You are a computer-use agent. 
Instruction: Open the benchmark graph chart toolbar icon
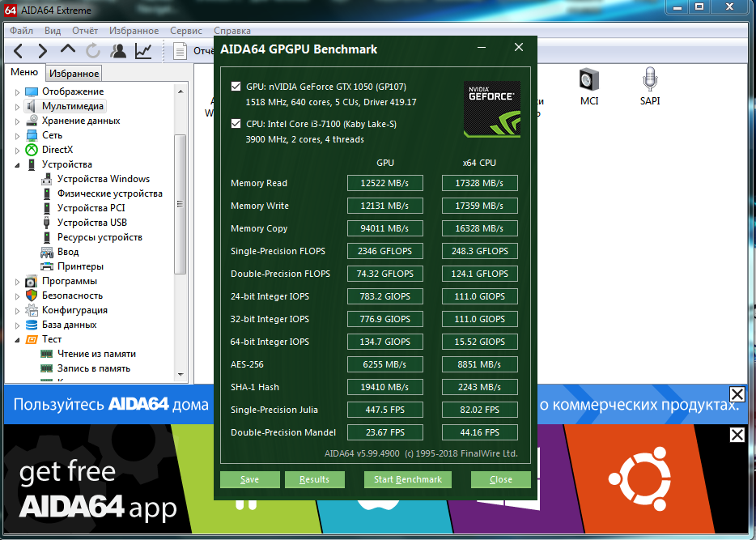(x=143, y=51)
